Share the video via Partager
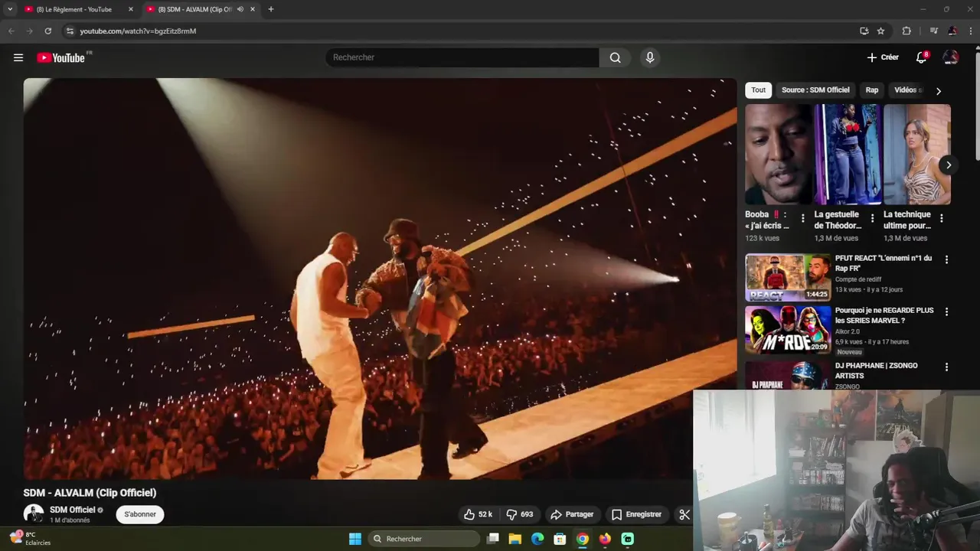980x551 pixels. point(573,514)
